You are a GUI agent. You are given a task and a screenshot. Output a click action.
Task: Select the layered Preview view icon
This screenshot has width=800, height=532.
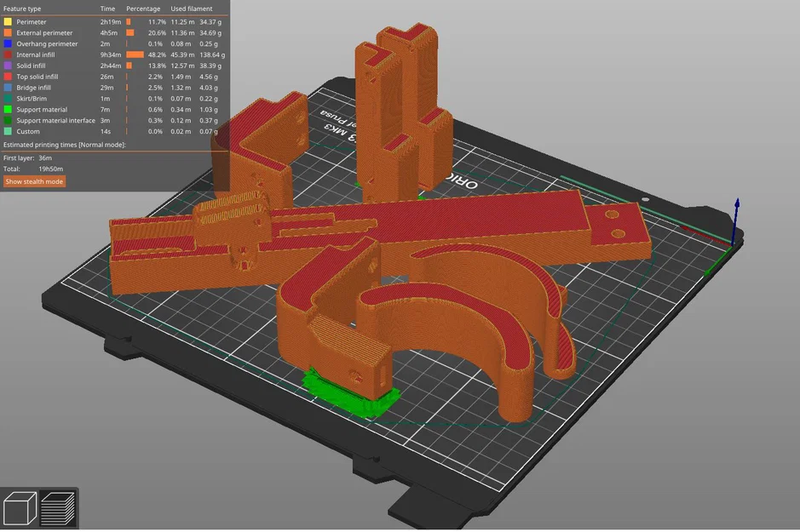pyautogui.click(x=56, y=508)
